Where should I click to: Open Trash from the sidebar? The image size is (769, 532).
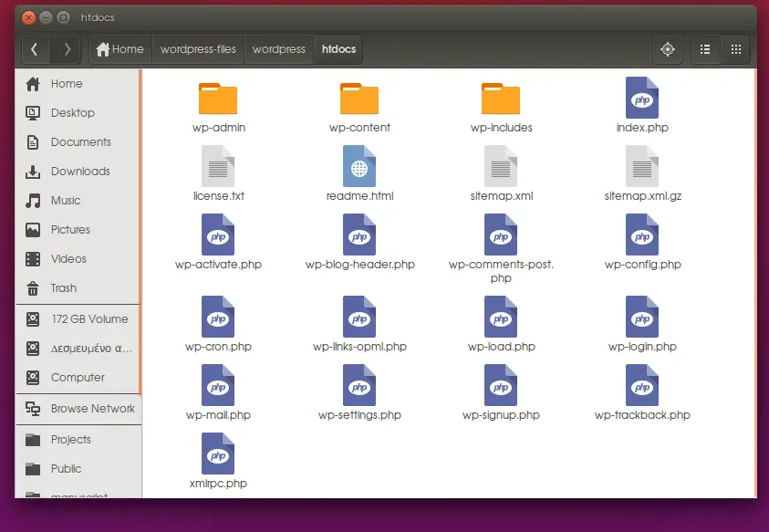coord(63,288)
